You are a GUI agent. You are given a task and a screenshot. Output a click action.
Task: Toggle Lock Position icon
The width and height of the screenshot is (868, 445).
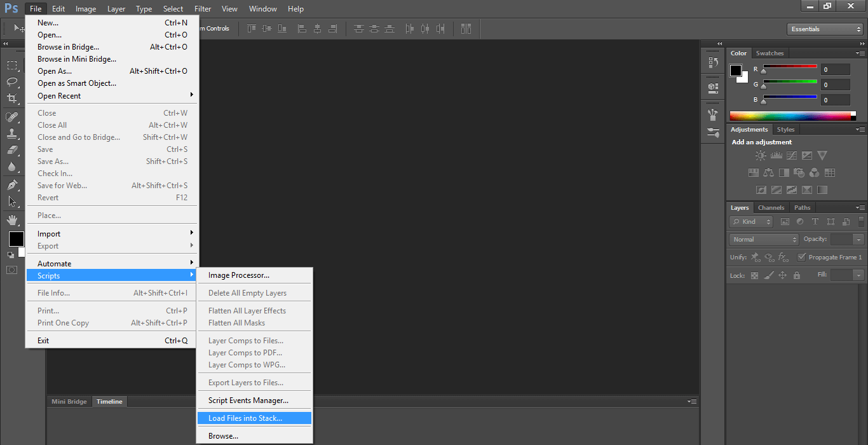783,276
